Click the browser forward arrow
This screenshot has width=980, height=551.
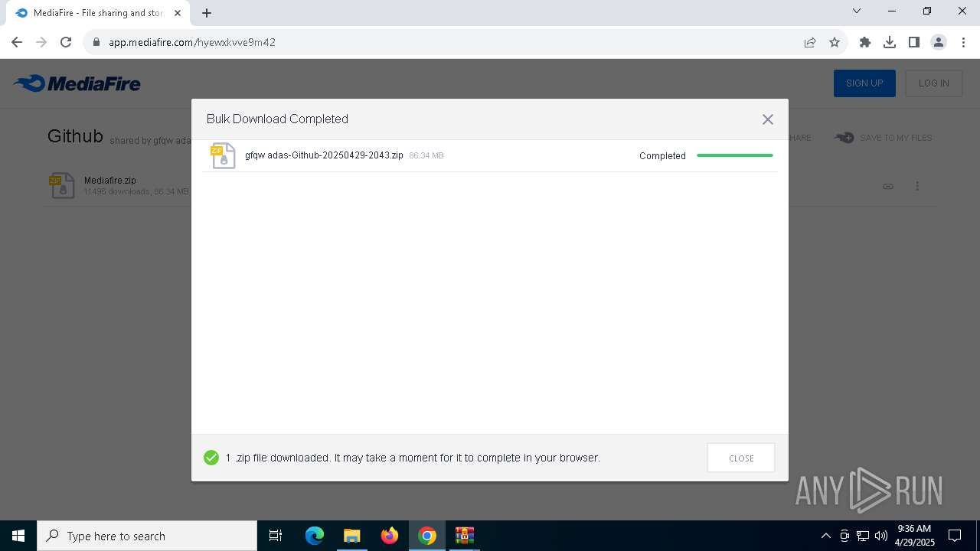click(41, 42)
